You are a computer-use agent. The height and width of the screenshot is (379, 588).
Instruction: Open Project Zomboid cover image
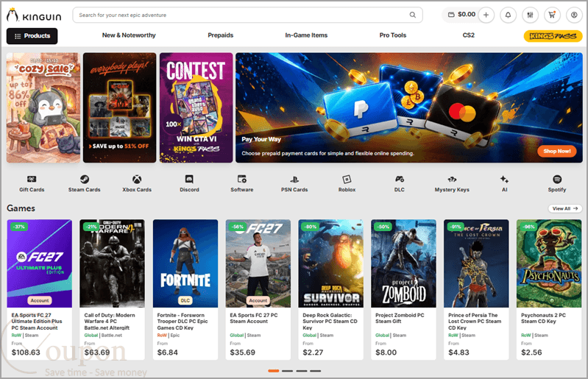[403, 263]
